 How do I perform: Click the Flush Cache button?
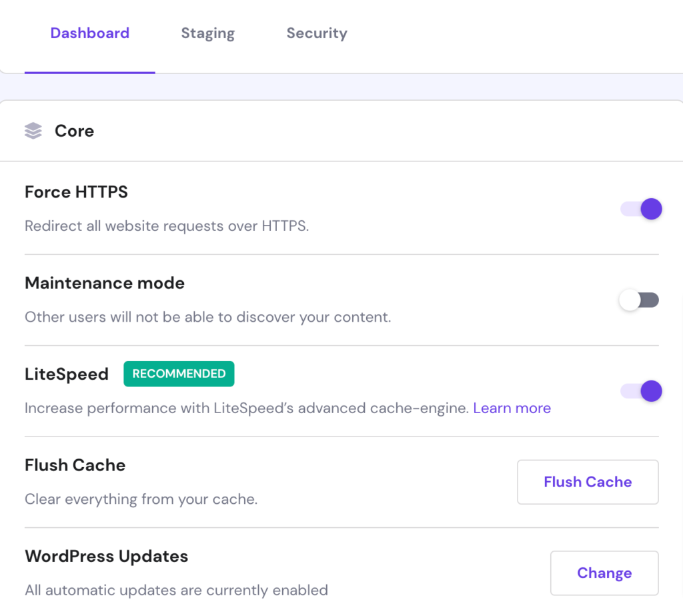coord(588,482)
